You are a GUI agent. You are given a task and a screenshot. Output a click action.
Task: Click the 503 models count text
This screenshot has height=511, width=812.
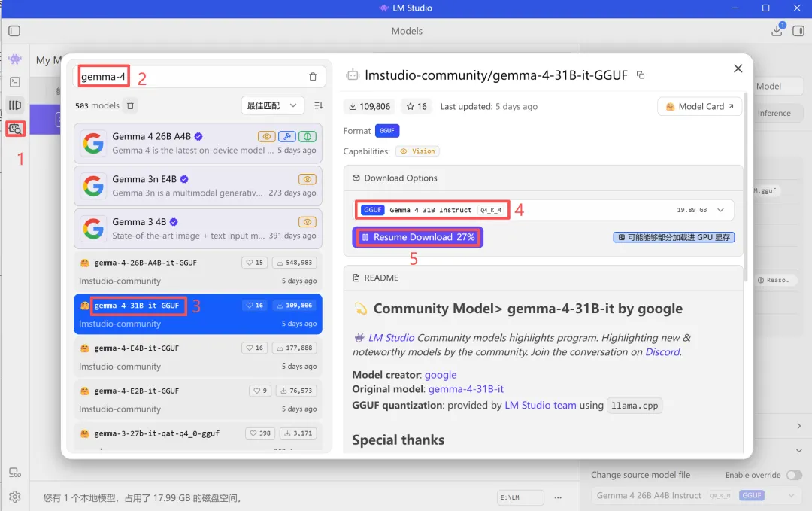coord(97,105)
